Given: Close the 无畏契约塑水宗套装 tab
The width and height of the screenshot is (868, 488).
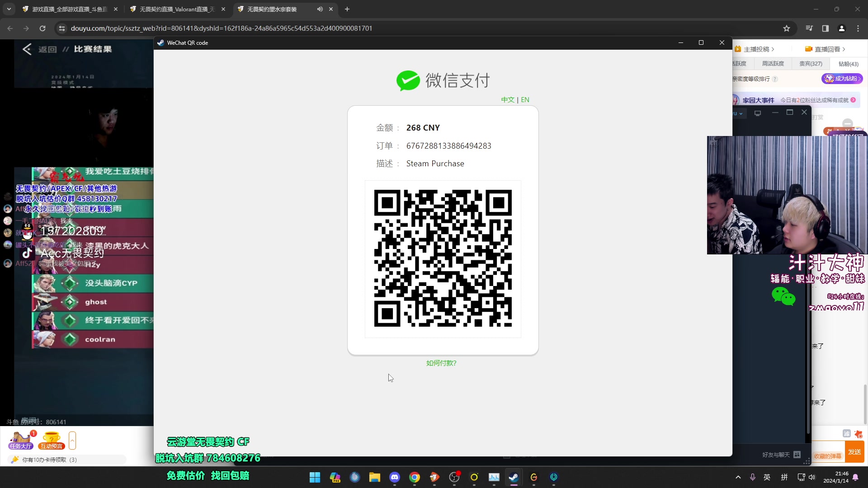Looking at the screenshot, I should (x=331, y=9).
